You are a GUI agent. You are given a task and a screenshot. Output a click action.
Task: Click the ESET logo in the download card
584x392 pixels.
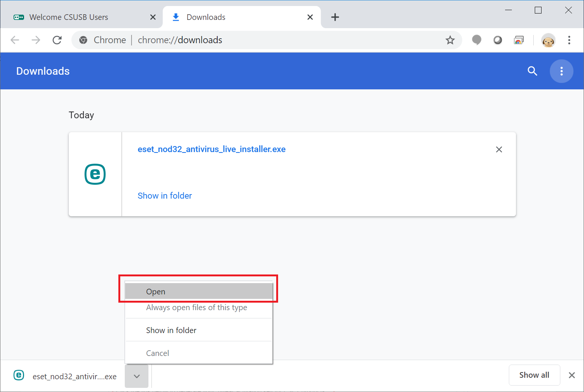coord(95,174)
